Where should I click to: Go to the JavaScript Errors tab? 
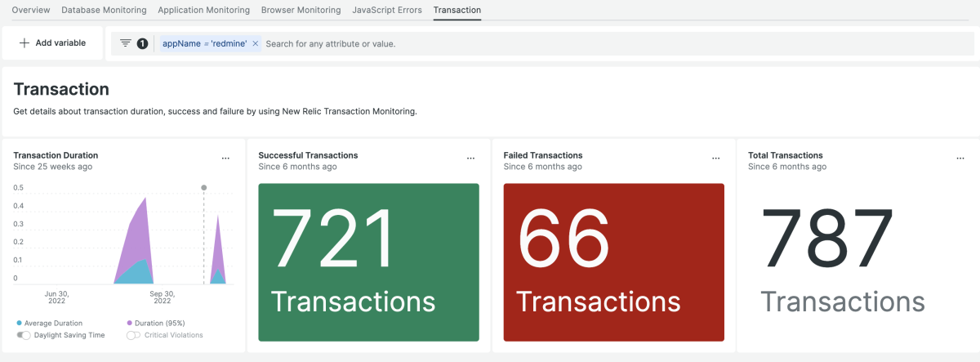[387, 10]
